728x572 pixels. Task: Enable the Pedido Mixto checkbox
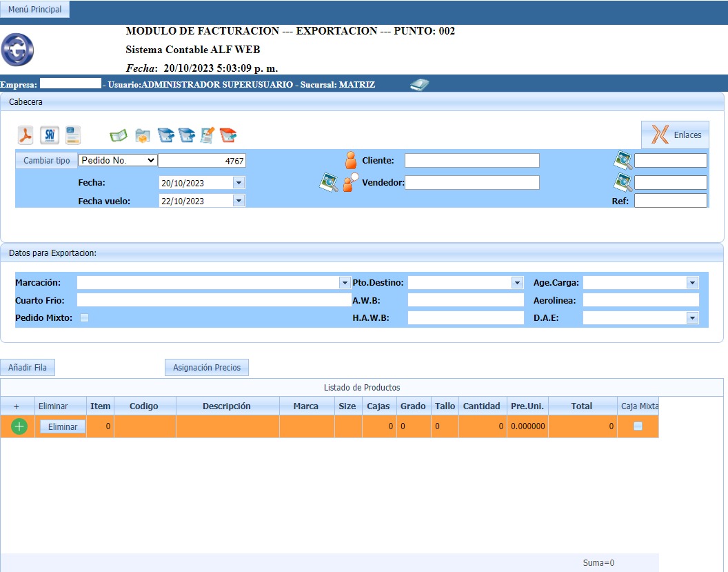pyautogui.click(x=84, y=318)
